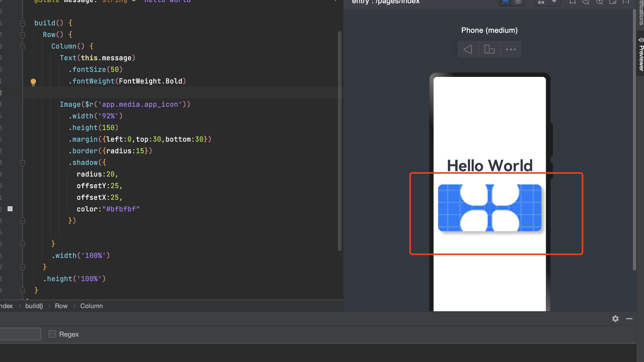The height and width of the screenshot is (362, 644).
Task: Select Column in the breadcrumb bar
Action: tap(91, 306)
